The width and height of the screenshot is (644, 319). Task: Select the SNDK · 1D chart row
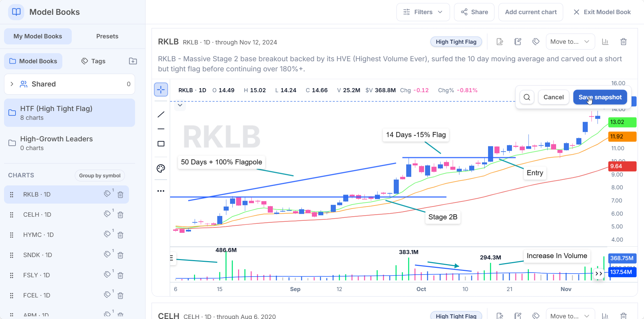[x=66, y=255]
